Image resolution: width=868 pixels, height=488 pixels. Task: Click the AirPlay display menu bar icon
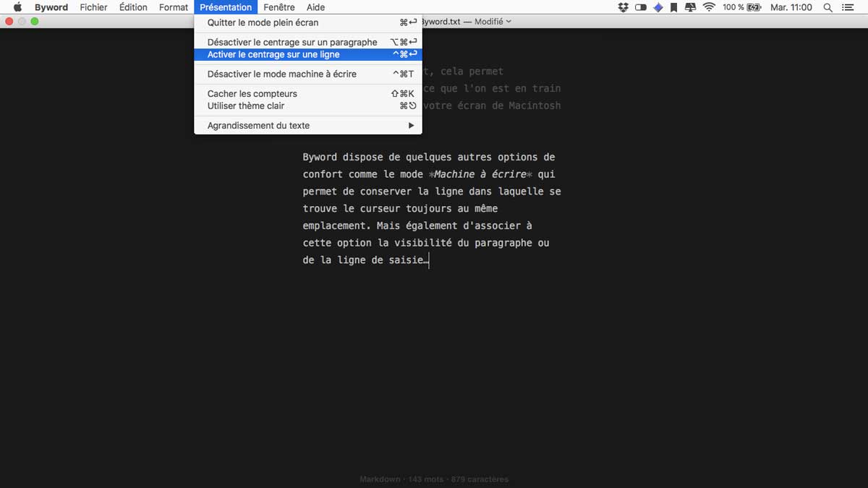pyautogui.click(x=691, y=7)
